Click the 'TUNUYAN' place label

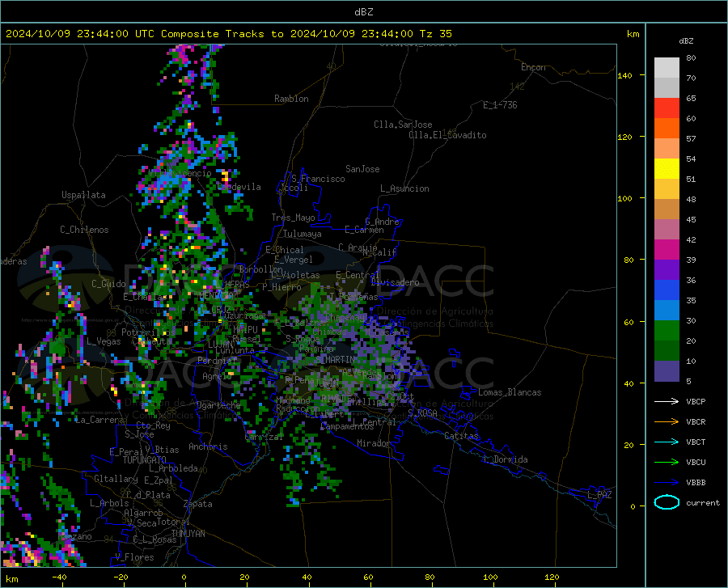tap(188, 533)
